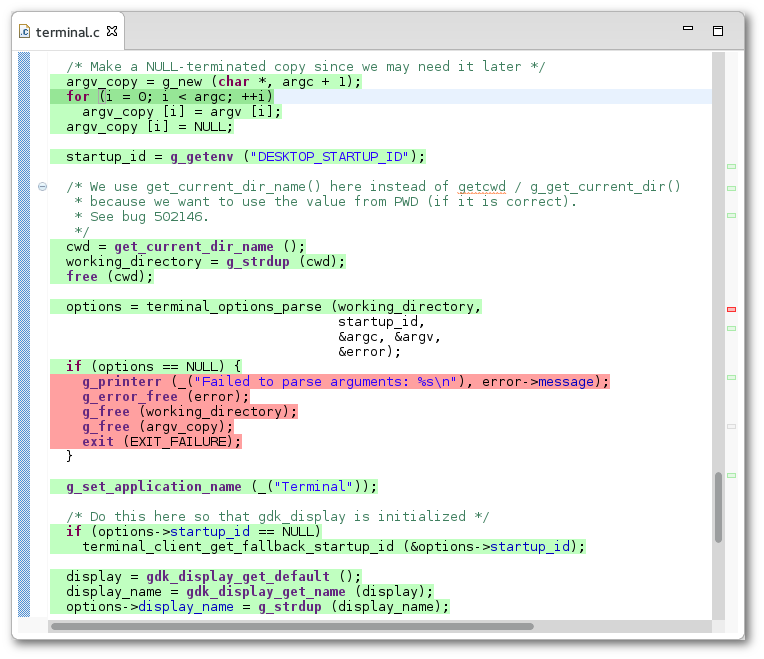Click the C file icon on terminal.c tab
764x659 pixels.
[24, 32]
